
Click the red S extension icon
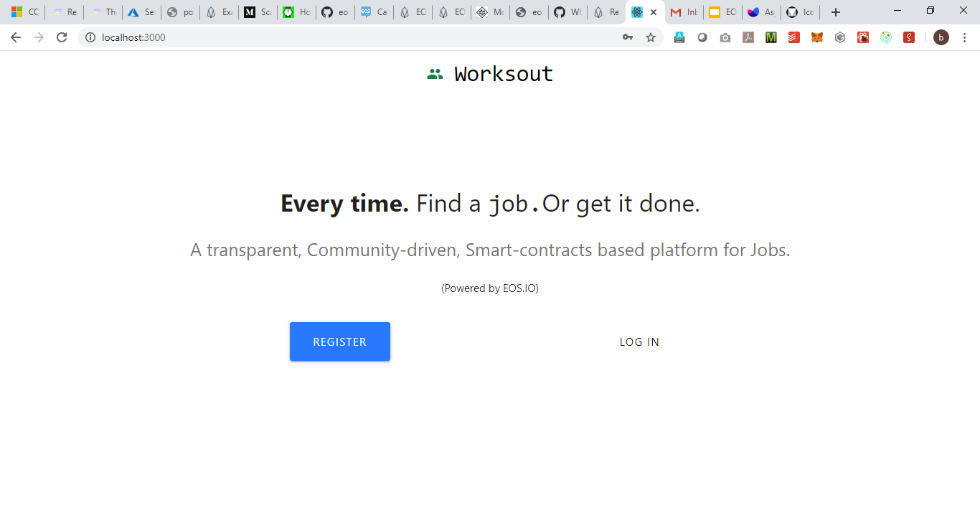tap(909, 37)
